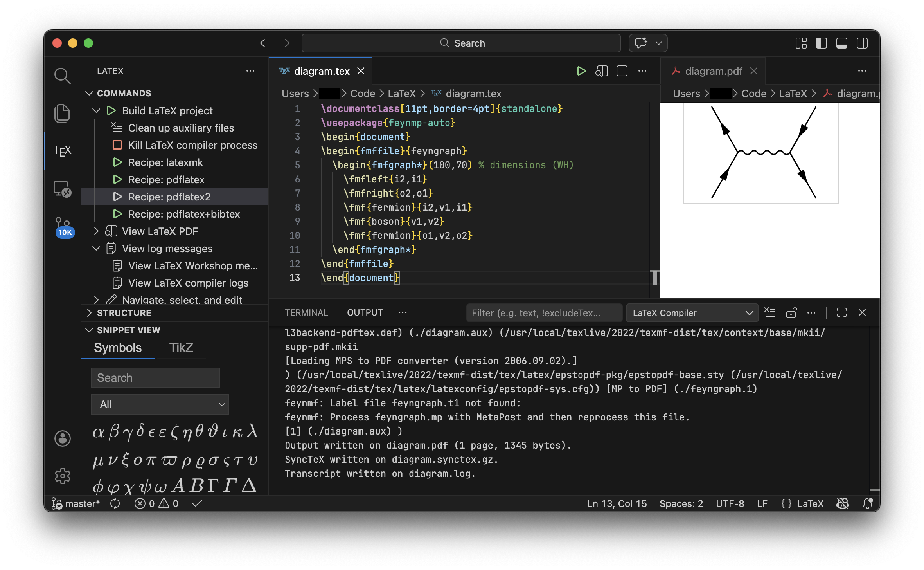924x570 pixels.
Task: Open the All symbols category dropdown
Action: 160,404
